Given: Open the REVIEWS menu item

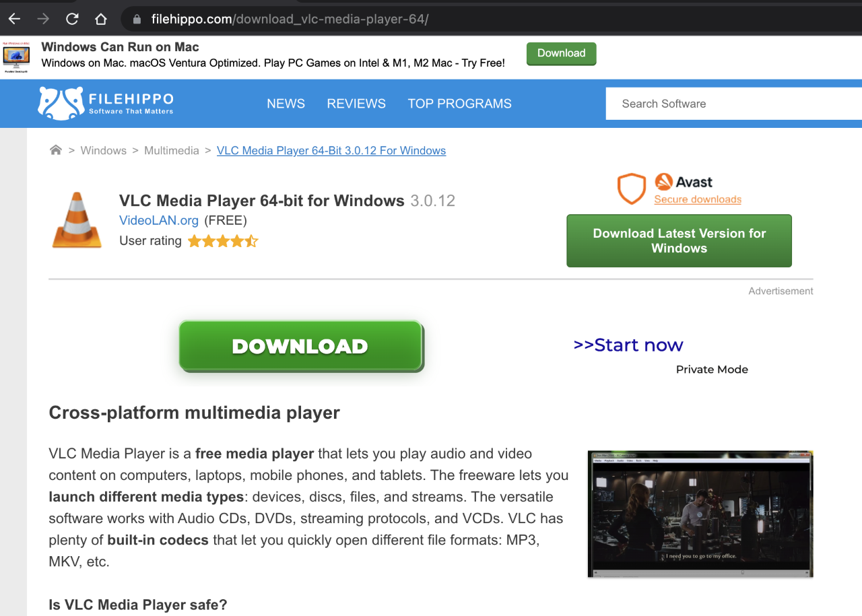Looking at the screenshot, I should 356,104.
